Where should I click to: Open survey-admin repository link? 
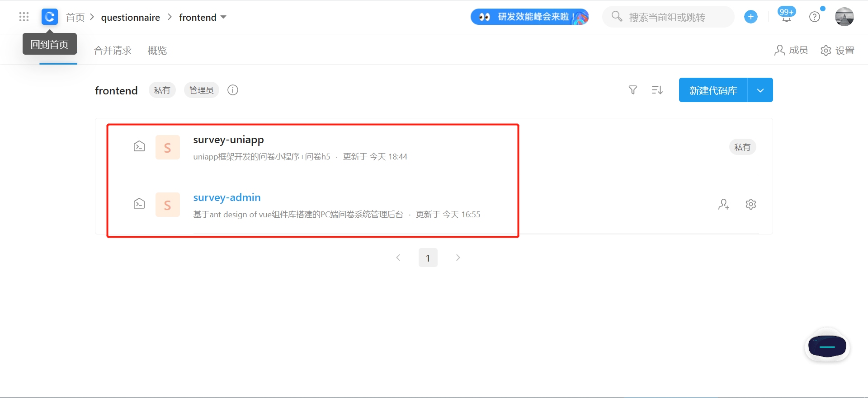click(x=227, y=197)
